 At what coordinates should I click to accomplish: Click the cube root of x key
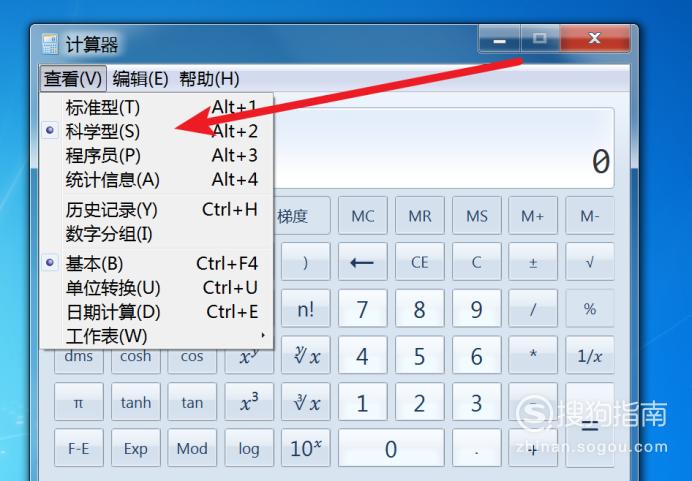(x=305, y=402)
